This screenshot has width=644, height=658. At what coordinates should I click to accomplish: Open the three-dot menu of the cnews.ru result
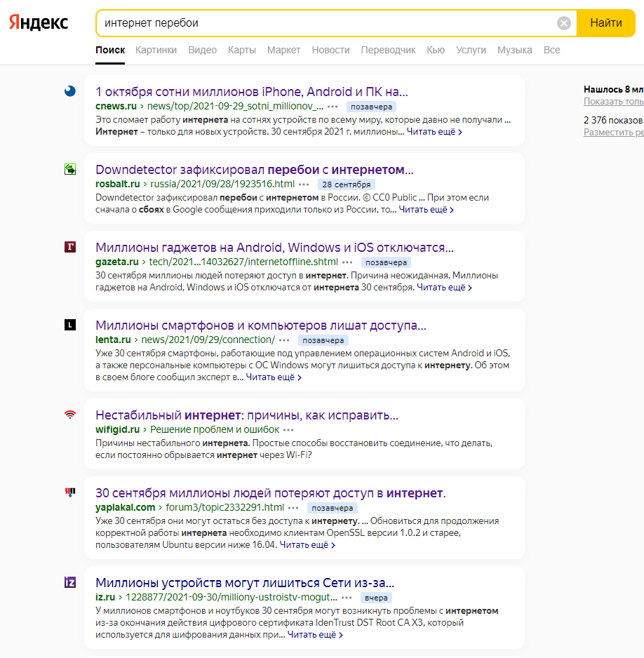tap(333, 107)
